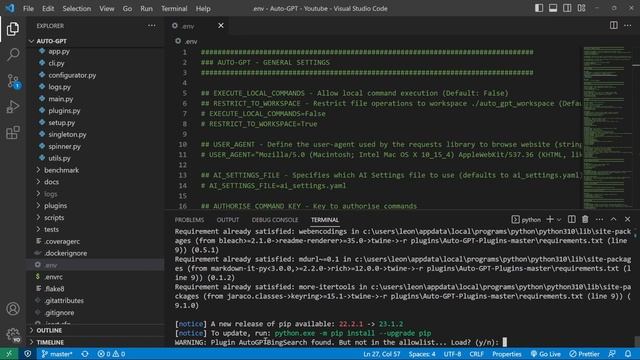Switch to the PROBLEMS tab

coord(189,220)
